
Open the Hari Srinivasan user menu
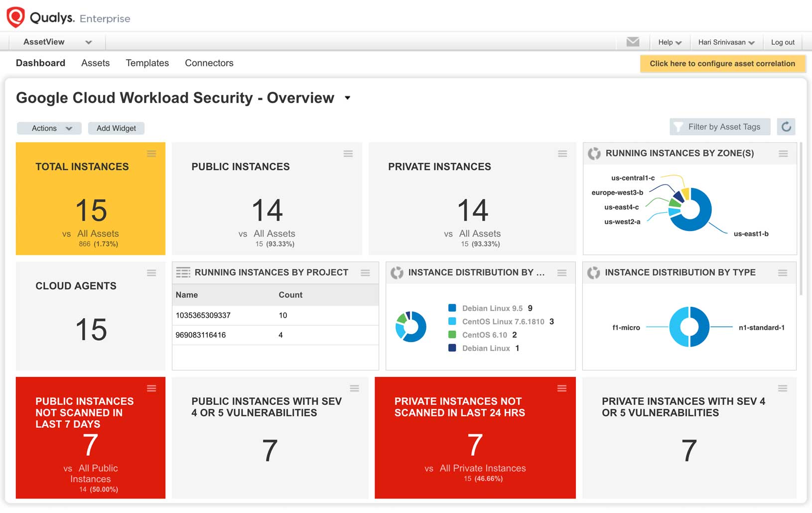tap(725, 42)
